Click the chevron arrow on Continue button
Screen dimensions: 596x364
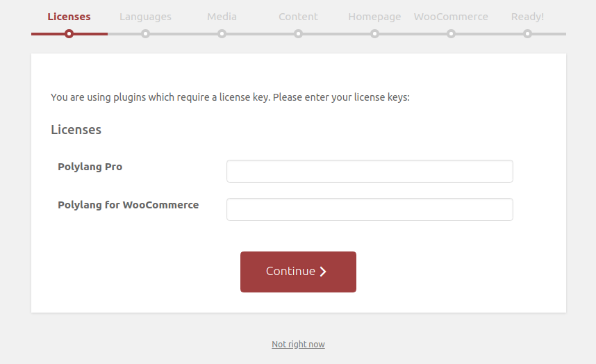coord(323,272)
